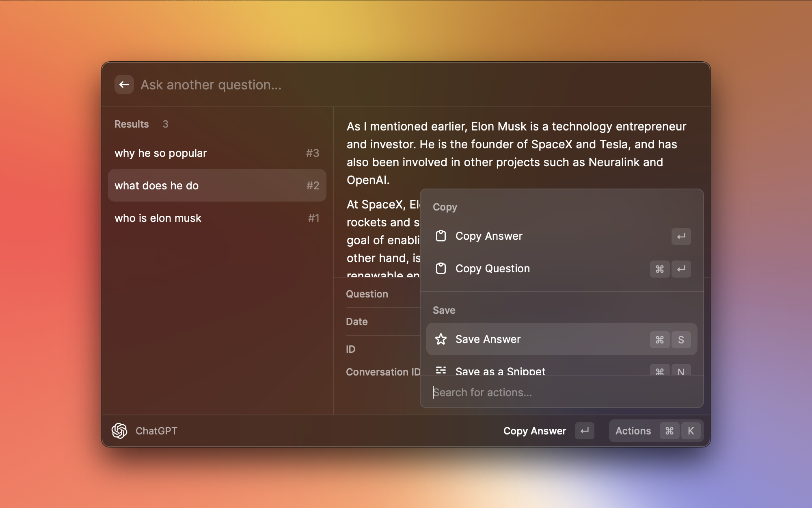Image resolution: width=812 pixels, height=508 pixels.
Task: Click the clipboard icon beside Copy Answer
Action: click(x=441, y=236)
